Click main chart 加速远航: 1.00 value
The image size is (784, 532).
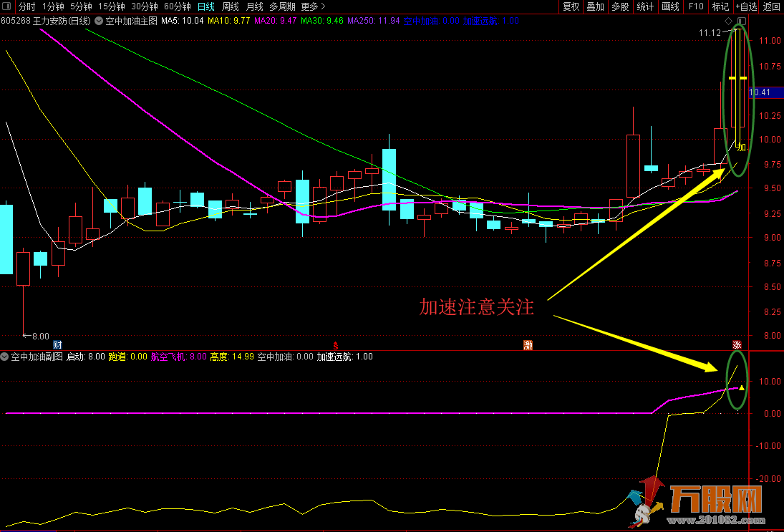[x=491, y=21]
